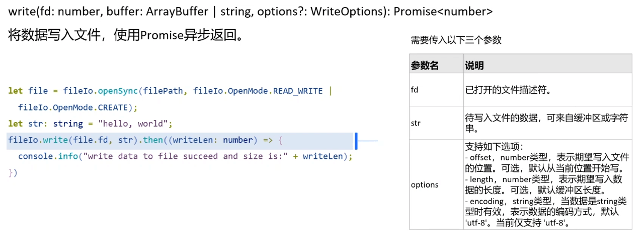This screenshot has height=242, width=644.
Task: Click the 已打开的文件描述符 description cell
Action: [x=547, y=90]
